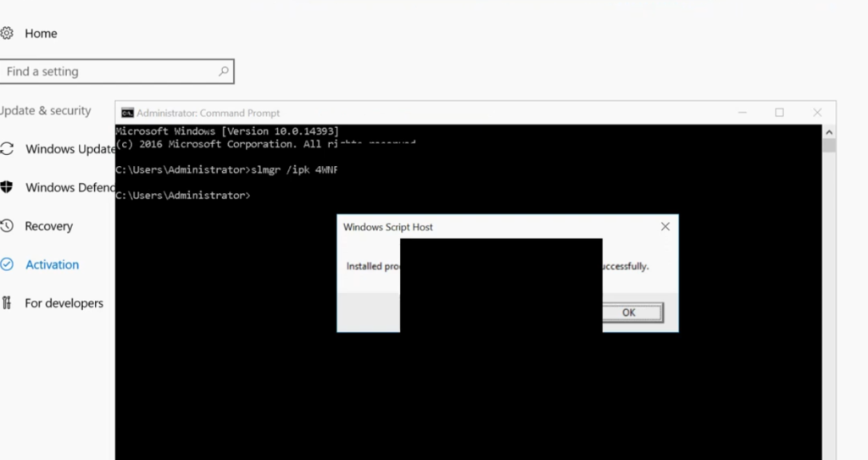868x460 pixels.
Task: Select the Activation text label in sidebar
Action: [52, 264]
